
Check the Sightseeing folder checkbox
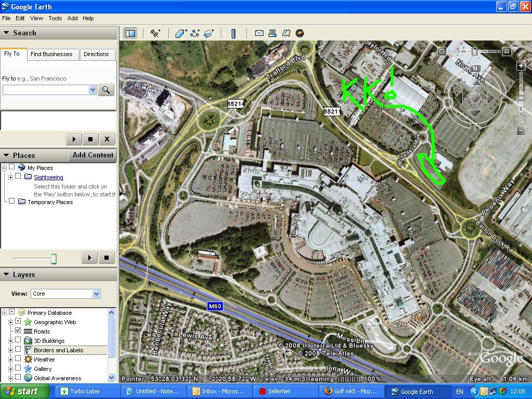click(x=18, y=176)
